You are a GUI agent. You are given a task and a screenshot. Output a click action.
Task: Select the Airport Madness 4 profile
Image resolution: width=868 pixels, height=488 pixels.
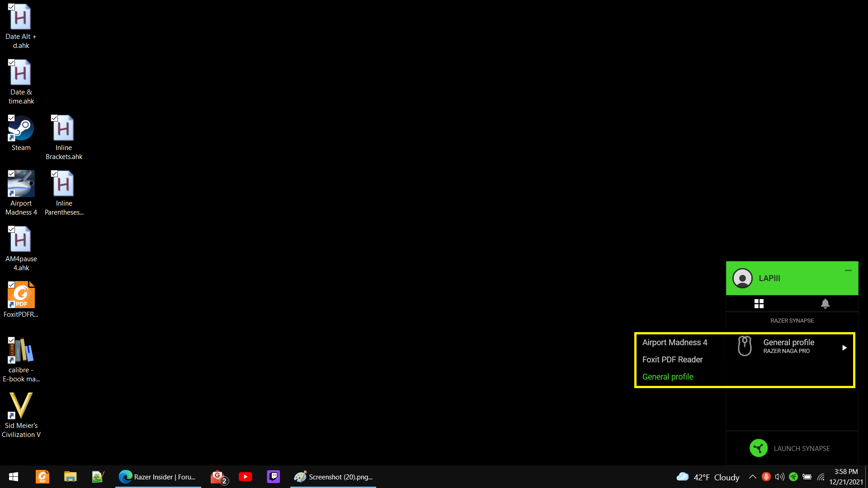(x=675, y=343)
